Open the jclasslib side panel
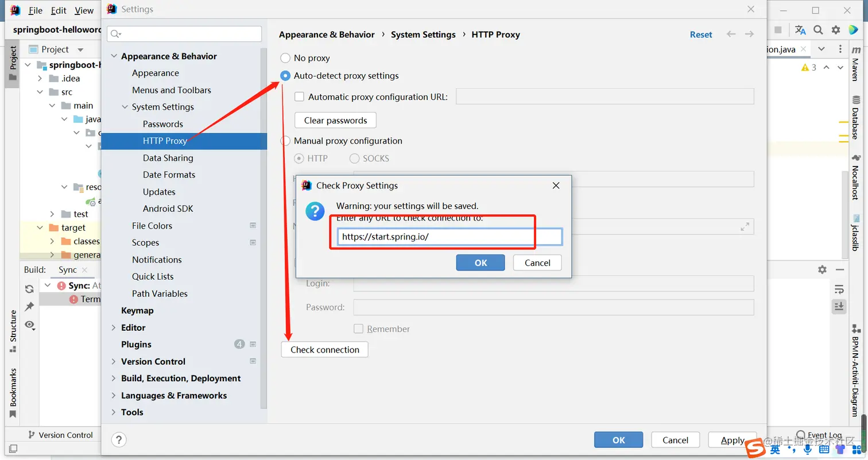 (855, 233)
